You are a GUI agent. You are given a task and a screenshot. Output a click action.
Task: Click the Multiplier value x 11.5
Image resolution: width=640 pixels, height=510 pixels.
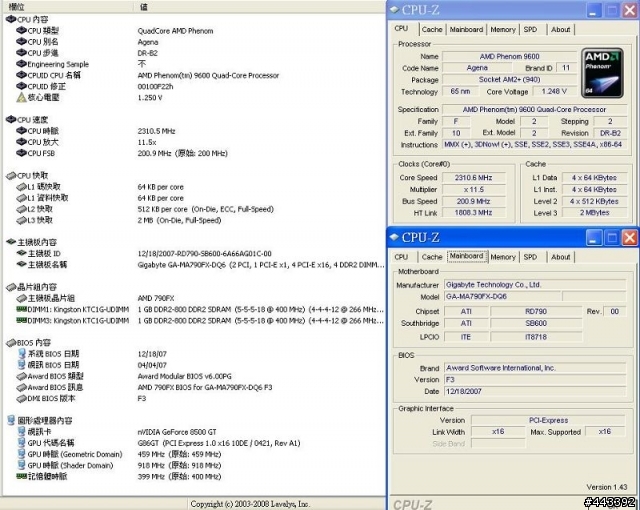click(473, 189)
